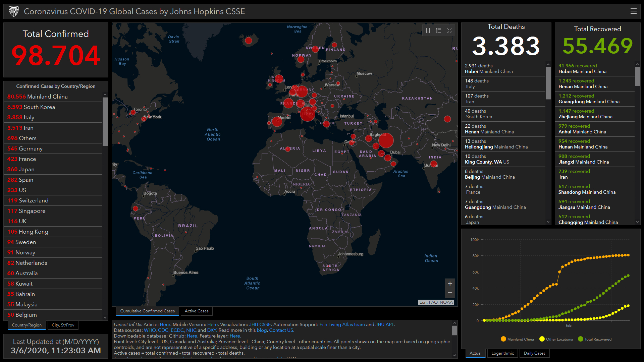Click the large red circle over Italy
644x362 pixels.
pos(307,114)
